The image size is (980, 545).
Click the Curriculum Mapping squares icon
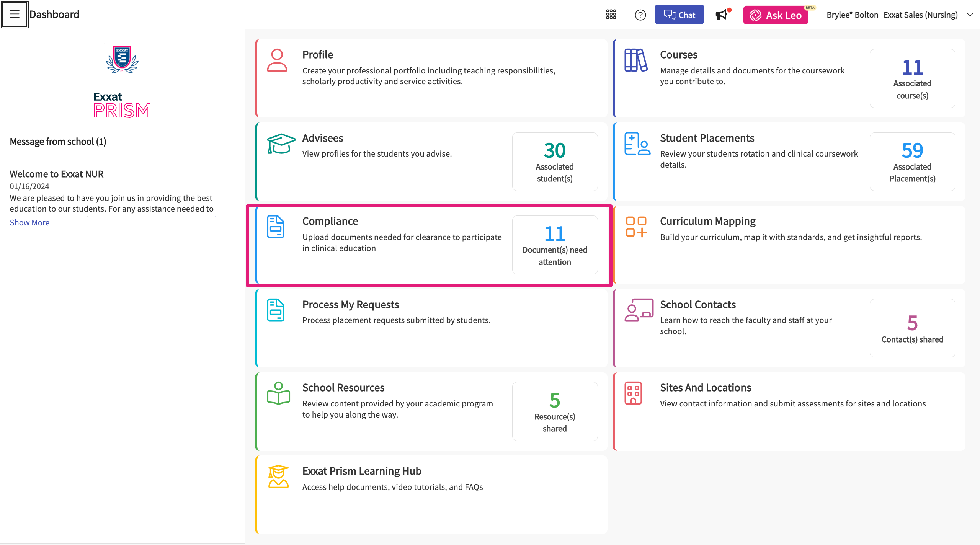pyautogui.click(x=636, y=227)
